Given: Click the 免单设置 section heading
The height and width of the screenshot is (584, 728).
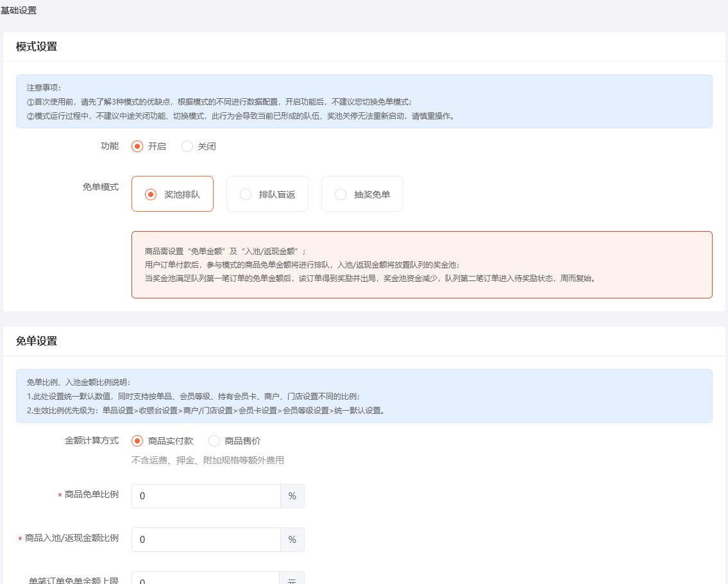Looking at the screenshot, I should click(36, 341).
